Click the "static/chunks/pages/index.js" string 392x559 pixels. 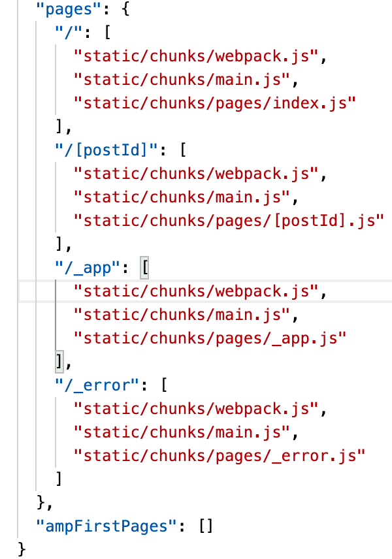point(215,103)
